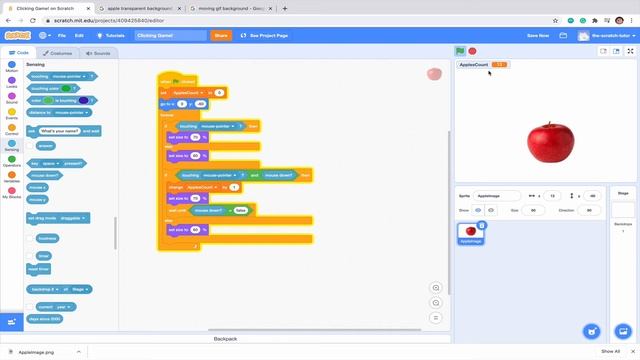Open browser extensions puzzle icon
This screenshot has height=360, width=640.
(595, 20)
